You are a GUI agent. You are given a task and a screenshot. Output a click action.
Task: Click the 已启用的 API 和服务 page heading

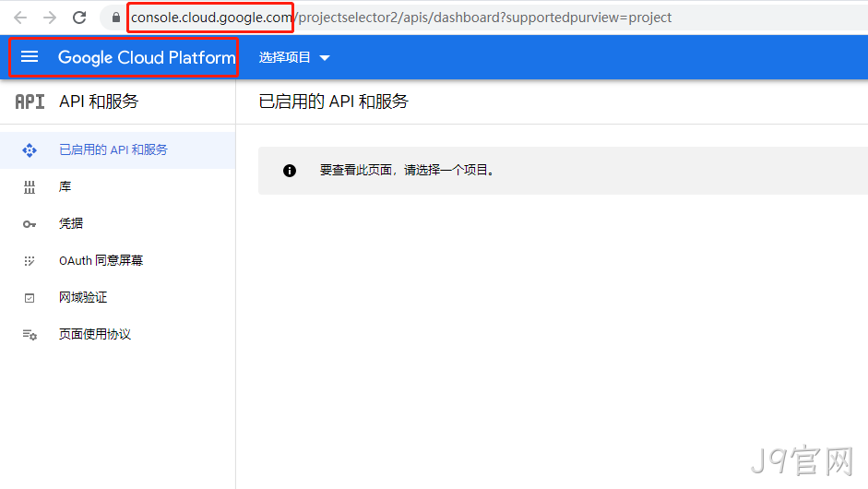333,101
